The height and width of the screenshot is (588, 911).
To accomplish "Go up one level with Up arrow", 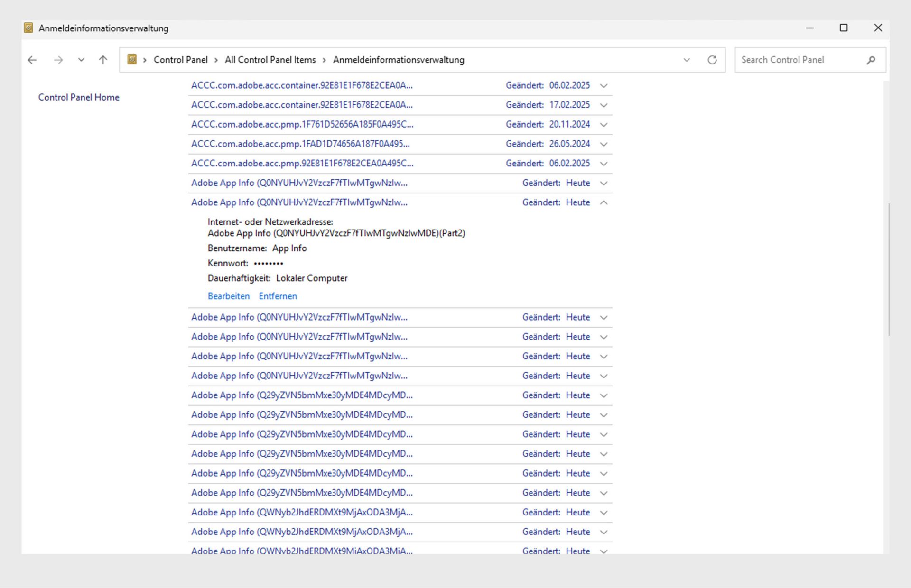I will coord(103,60).
